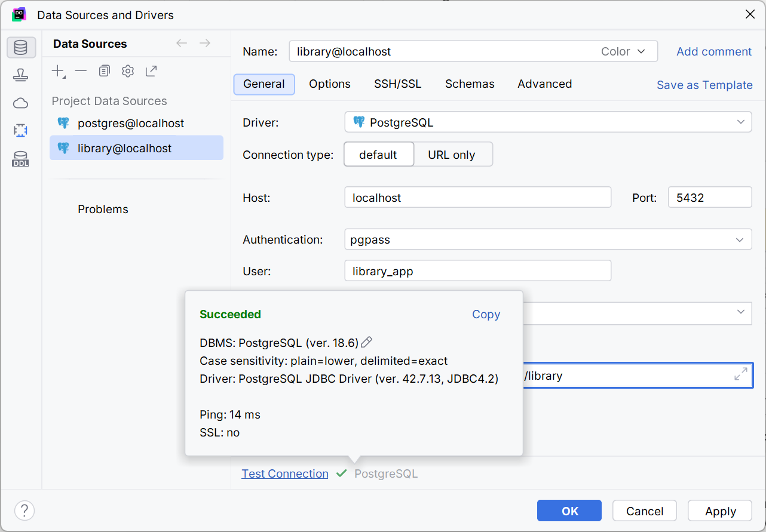Duplicate the selected data source

(104, 71)
